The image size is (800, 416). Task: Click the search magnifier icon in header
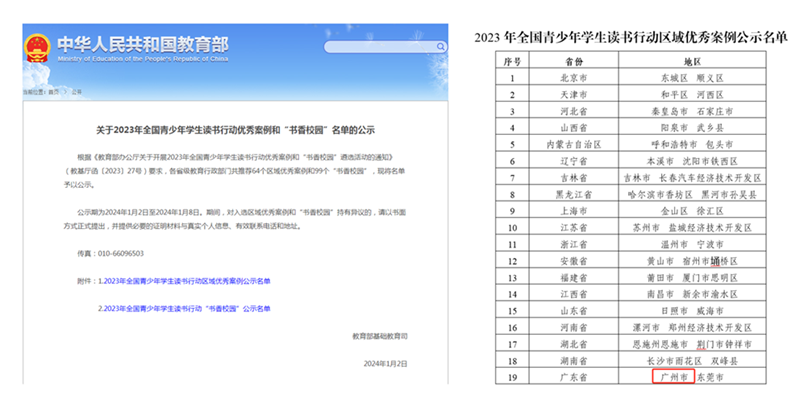[440, 47]
